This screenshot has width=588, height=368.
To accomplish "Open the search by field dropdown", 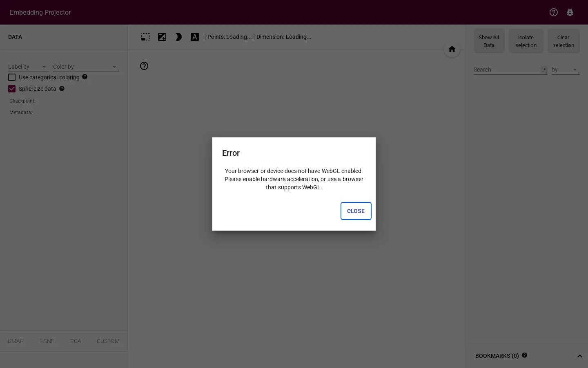I will pos(566,70).
